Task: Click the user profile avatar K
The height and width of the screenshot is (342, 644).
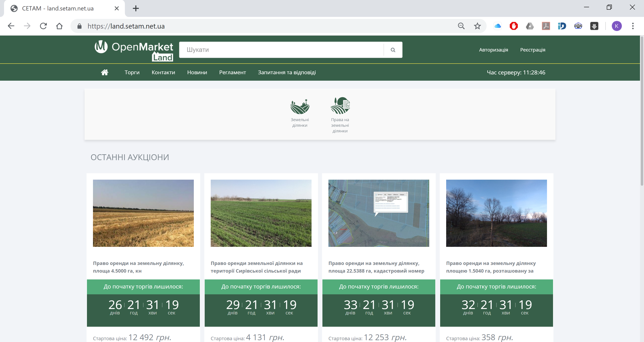Action: [616, 26]
